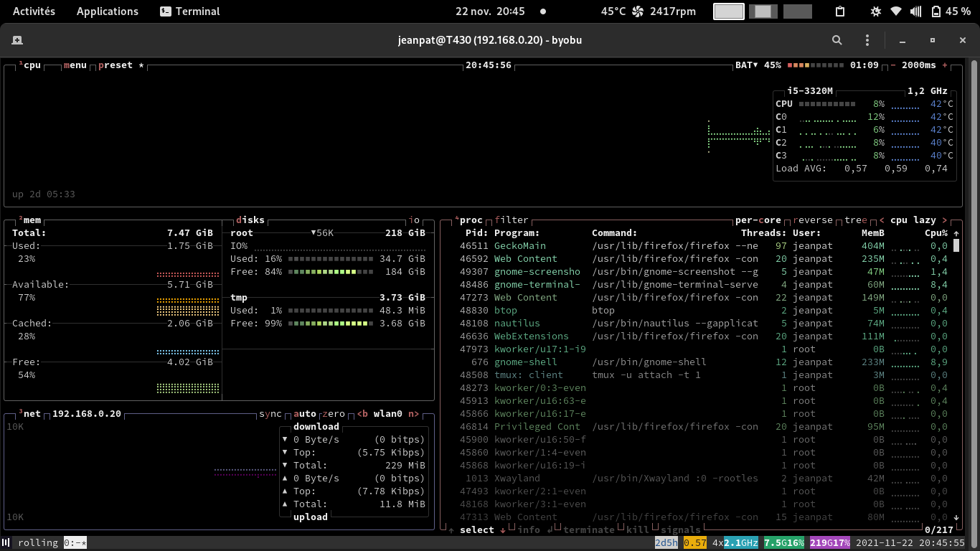Select the second workspace thumbnail

pos(763,11)
